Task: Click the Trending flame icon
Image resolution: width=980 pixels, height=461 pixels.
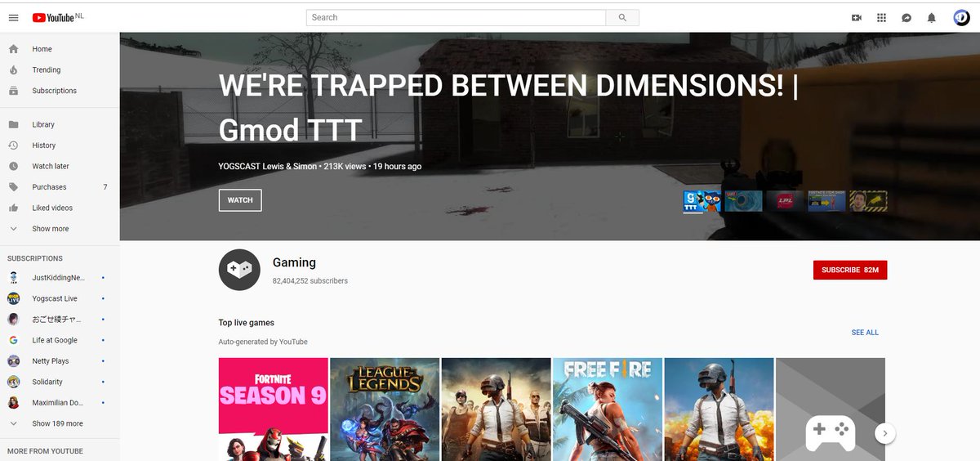Action: pos(14,69)
